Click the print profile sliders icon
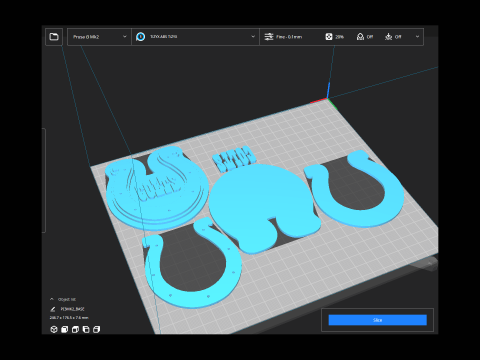Image resolution: width=480 pixels, height=360 pixels. 269,37
